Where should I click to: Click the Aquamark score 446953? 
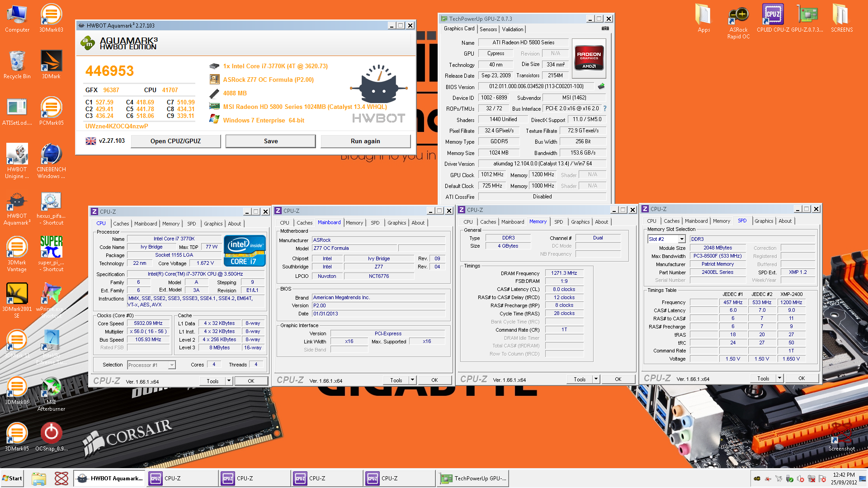109,71
